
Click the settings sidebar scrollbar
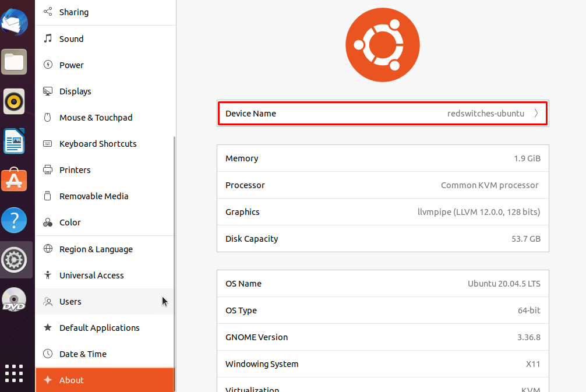[x=174, y=264]
